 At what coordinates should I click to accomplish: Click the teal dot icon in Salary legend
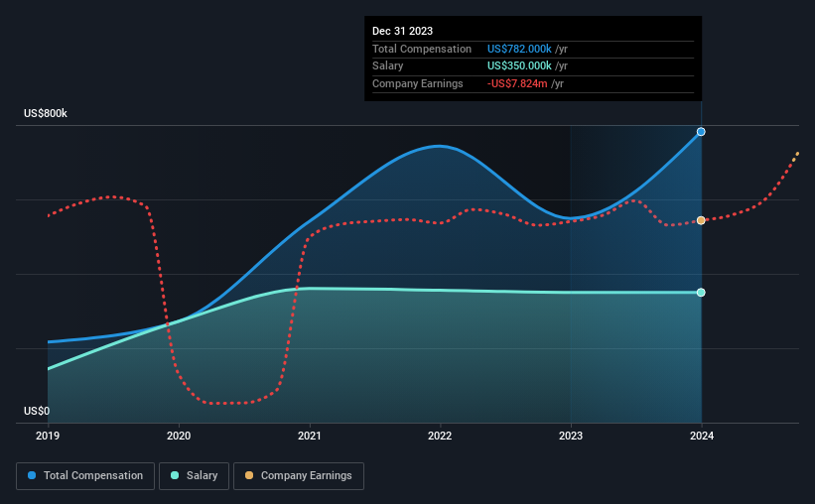pyautogui.click(x=175, y=475)
